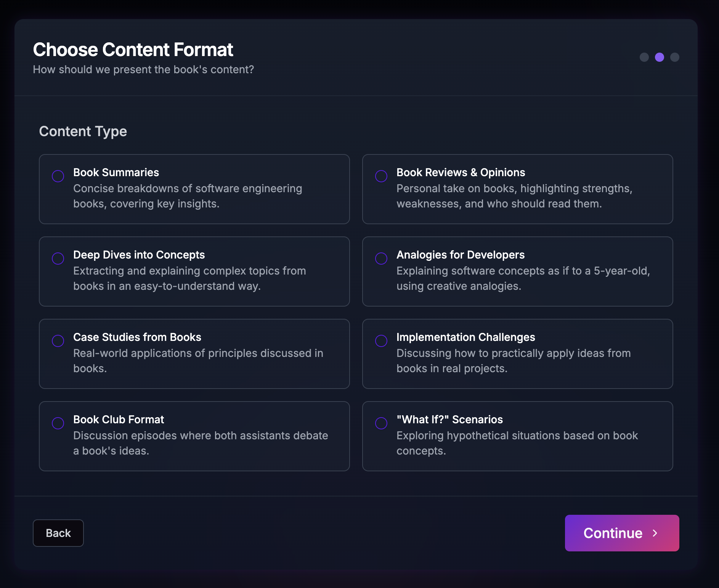Screen dimensions: 719x588
Task: Choose the Implementation Challenges radio button
Action: click(381, 341)
